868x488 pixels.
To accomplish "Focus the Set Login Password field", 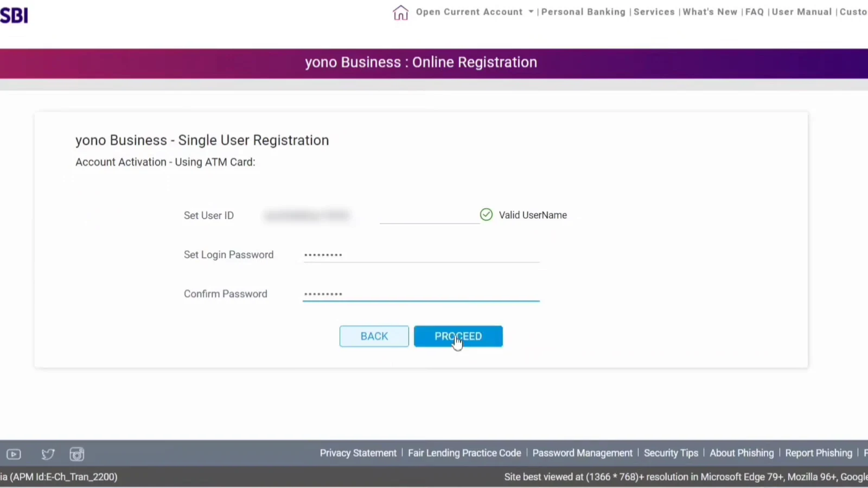I will 421,254.
